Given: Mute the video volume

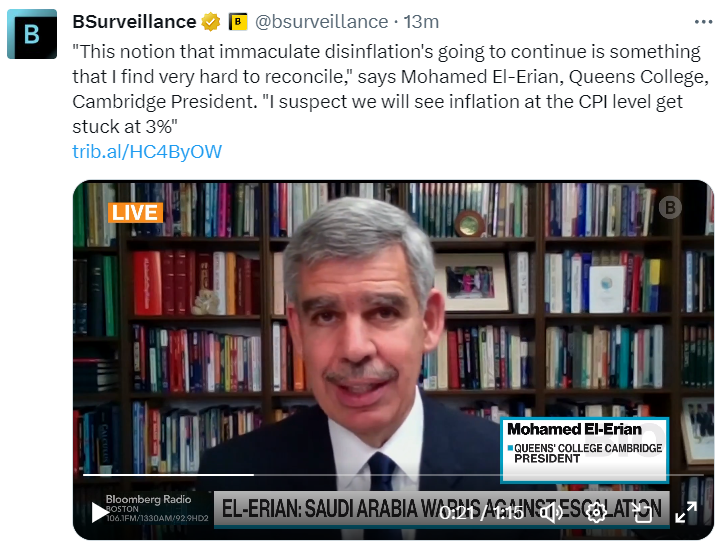Looking at the screenshot, I should (551, 512).
